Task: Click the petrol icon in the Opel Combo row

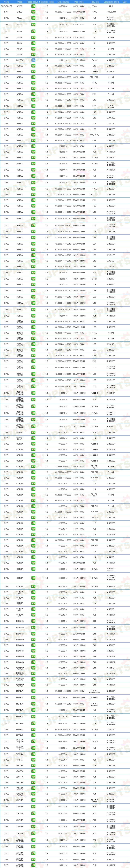Action: point(33,433)
